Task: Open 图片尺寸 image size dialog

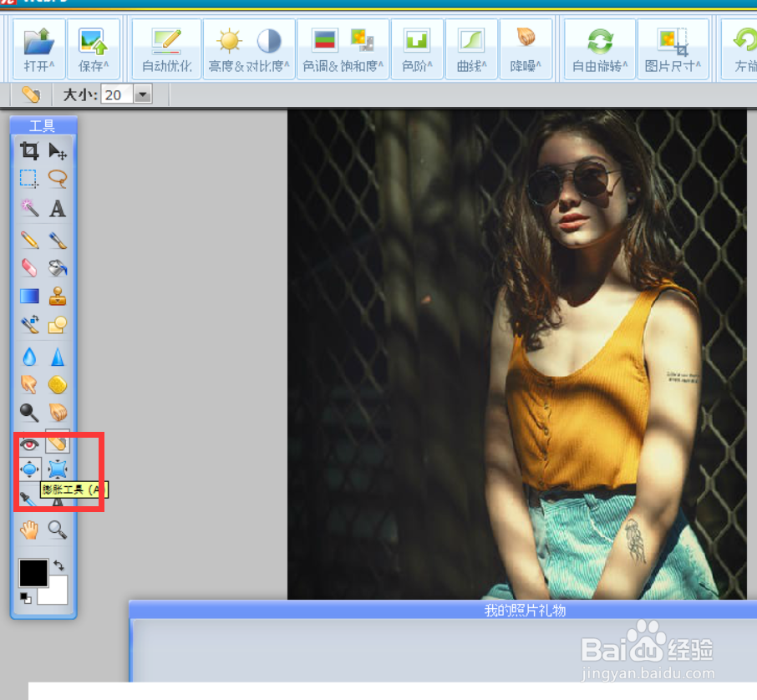Action: click(x=673, y=48)
